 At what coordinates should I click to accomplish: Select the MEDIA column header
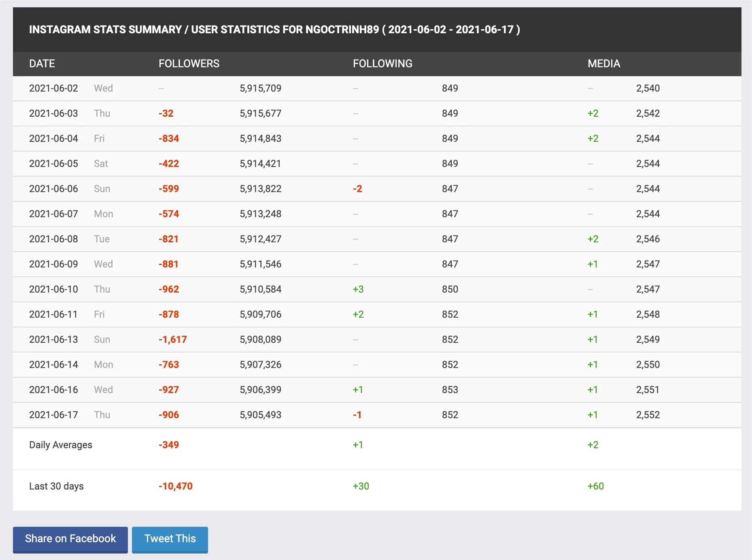pyautogui.click(x=604, y=64)
